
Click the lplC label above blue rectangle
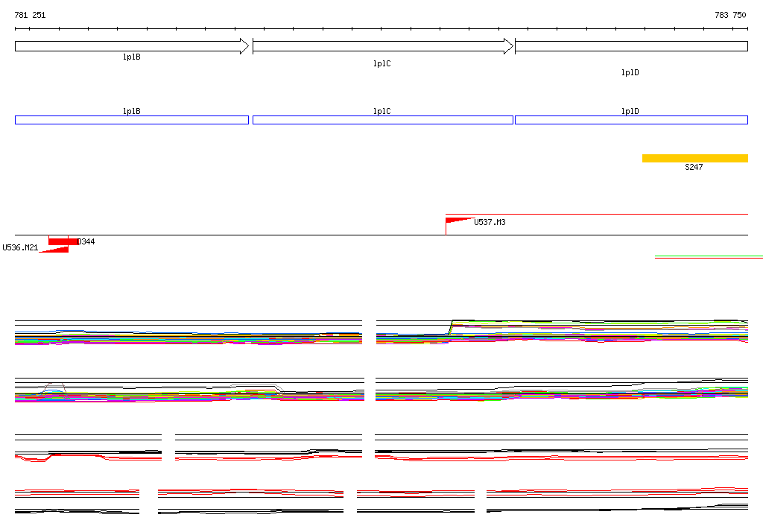click(382, 112)
